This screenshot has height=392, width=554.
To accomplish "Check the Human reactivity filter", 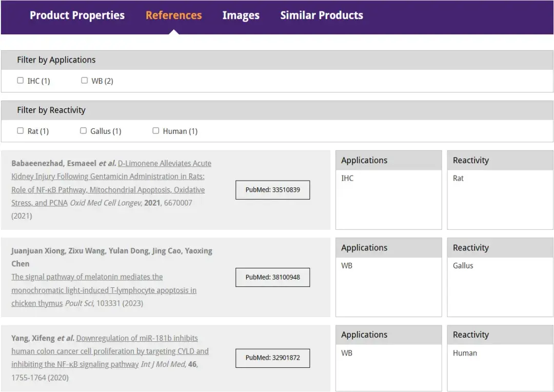I will (x=156, y=131).
